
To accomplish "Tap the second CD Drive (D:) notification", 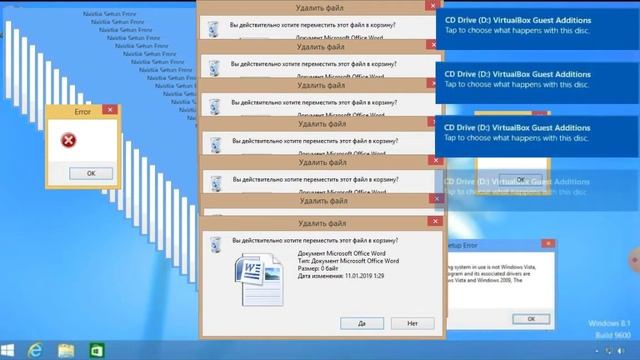I will 537,82.
